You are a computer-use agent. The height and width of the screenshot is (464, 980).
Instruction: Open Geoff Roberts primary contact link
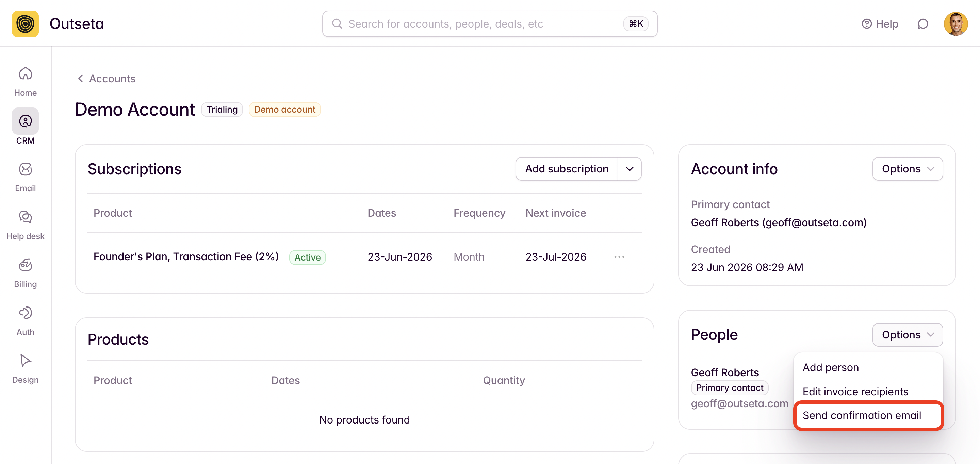[x=778, y=222]
